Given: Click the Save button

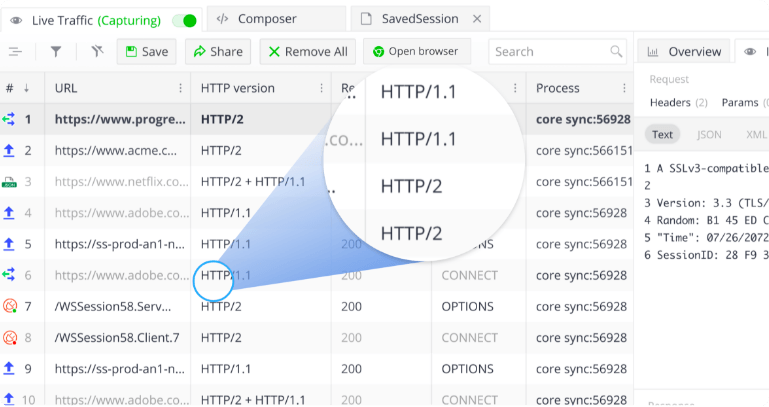Looking at the screenshot, I should pyautogui.click(x=146, y=52).
